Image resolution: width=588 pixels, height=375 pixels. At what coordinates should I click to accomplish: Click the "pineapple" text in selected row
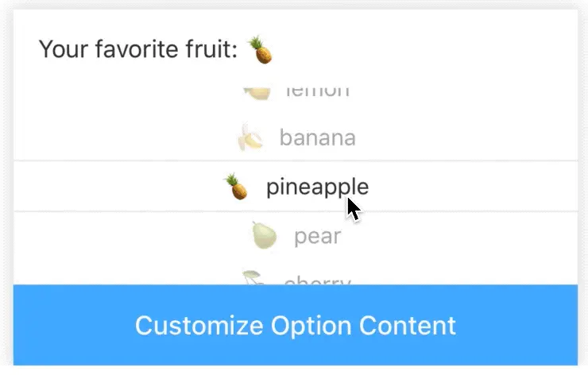coord(318,187)
